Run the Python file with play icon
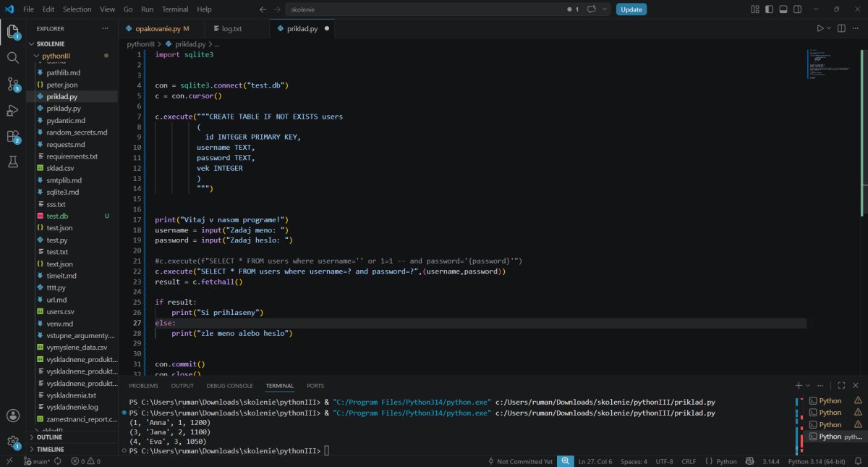The height and width of the screenshot is (467, 868). [x=820, y=28]
